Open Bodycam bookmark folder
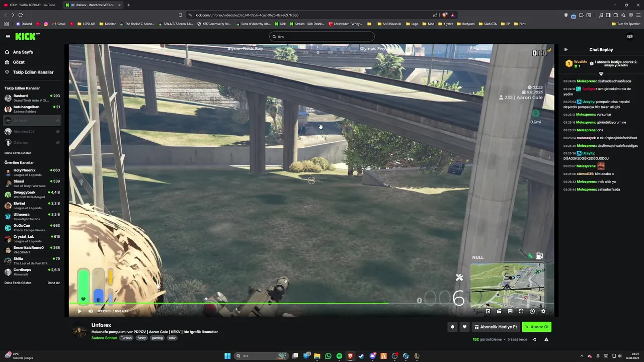 pos(465,24)
